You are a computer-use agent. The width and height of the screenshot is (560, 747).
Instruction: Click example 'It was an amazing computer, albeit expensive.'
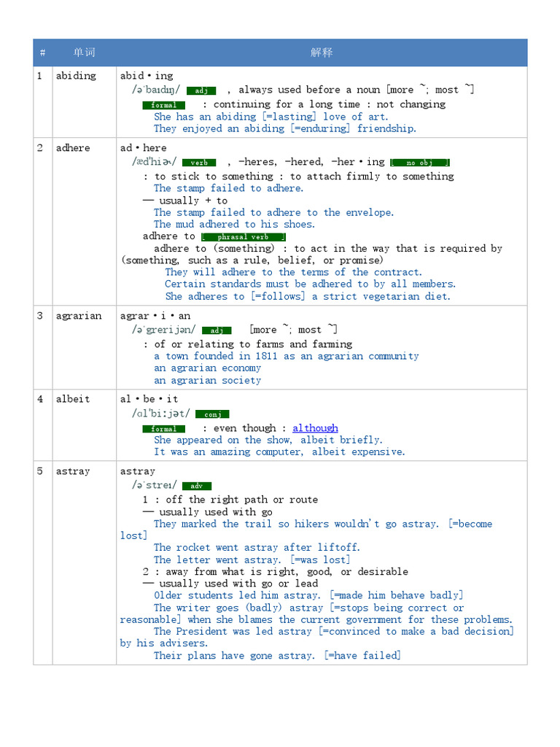pyautogui.click(x=279, y=452)
